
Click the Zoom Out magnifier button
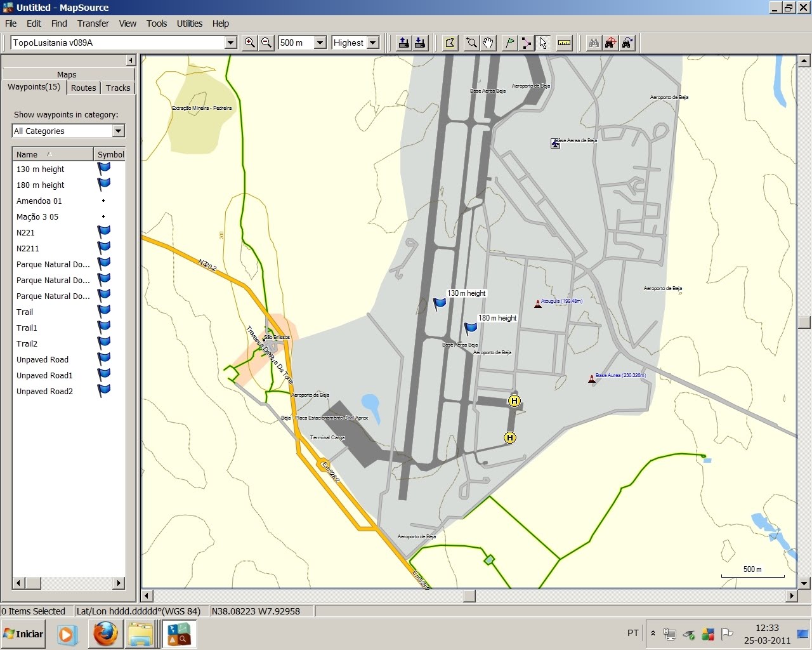(x=266, y=43)
